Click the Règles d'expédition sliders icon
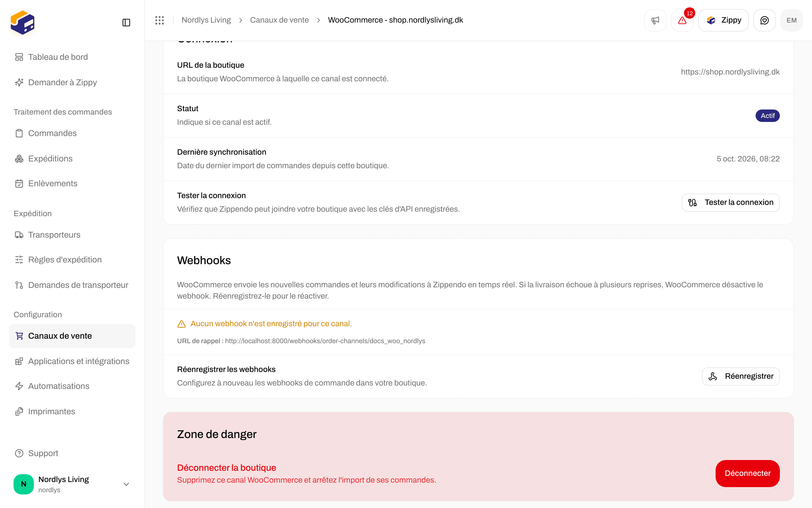812x508 pixels. coord(19,260)
